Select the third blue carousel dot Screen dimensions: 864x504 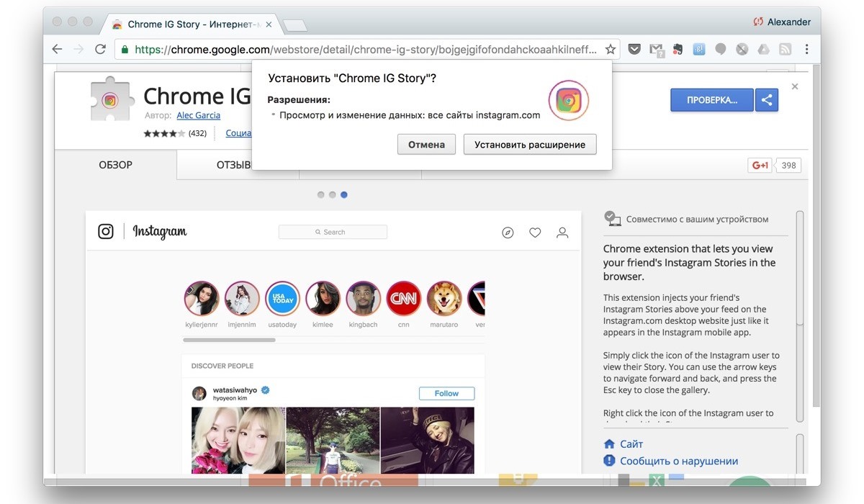click(x=343, y=194)
